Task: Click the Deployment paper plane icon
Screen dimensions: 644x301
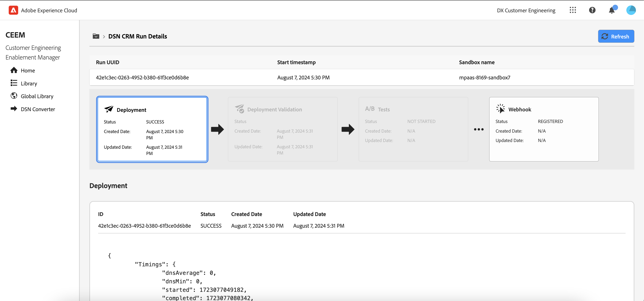Action: click(x=109, y=109)
